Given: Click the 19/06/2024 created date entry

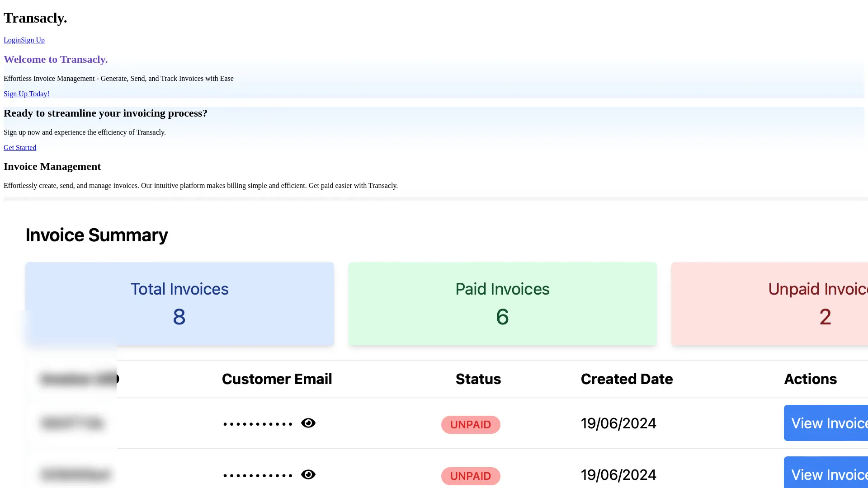Looking at the screenshot, I should [x=618, y=423].
